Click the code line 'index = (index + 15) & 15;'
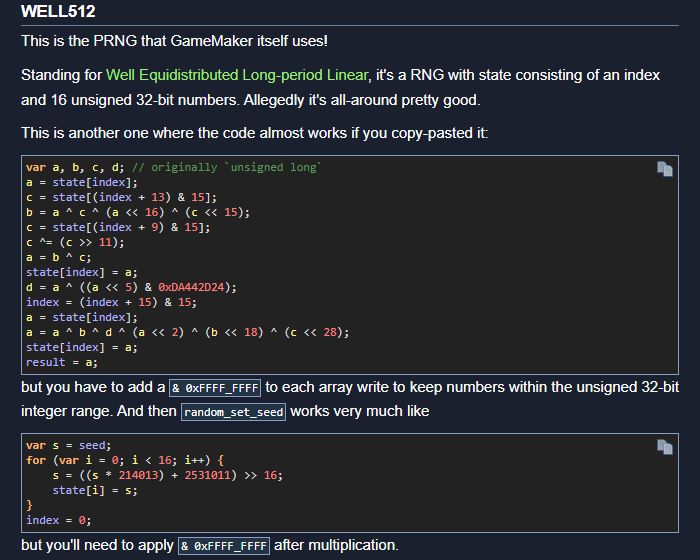Image resolution: width=700 pixels, height=560 pixels. tap(111, 302)
